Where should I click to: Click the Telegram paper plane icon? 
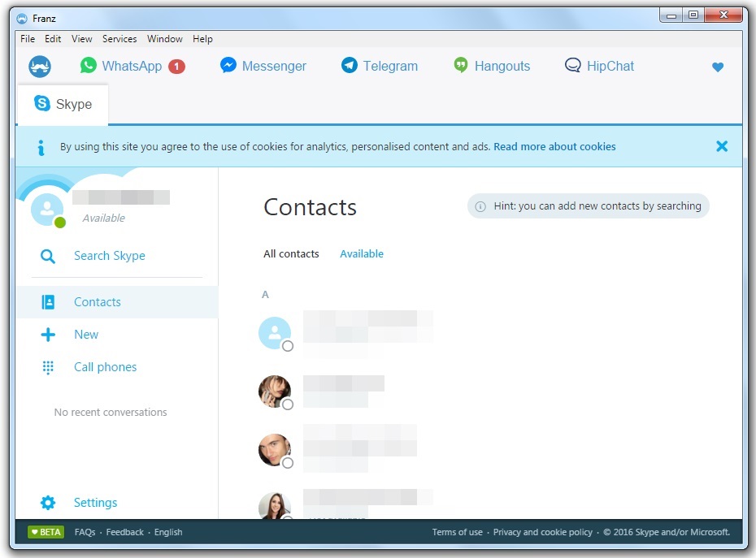[x=349, y=65]
